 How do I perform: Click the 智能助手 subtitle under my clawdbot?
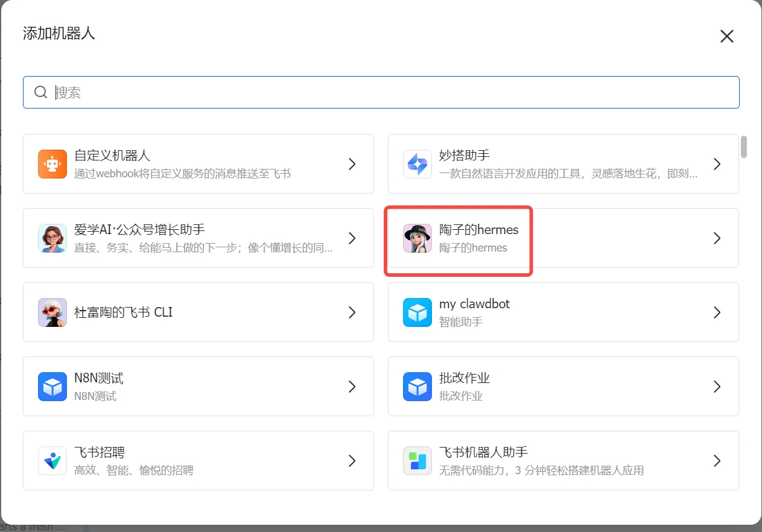[461, 322]
